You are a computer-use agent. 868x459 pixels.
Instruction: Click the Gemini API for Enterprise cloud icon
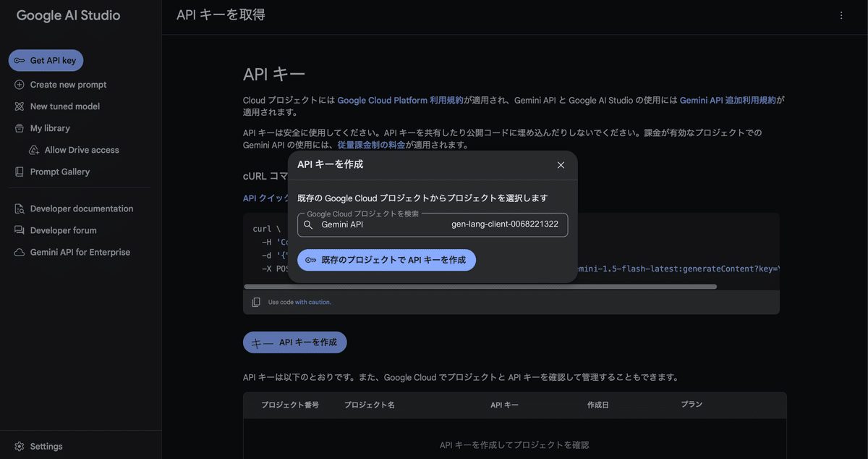(17, 251)
